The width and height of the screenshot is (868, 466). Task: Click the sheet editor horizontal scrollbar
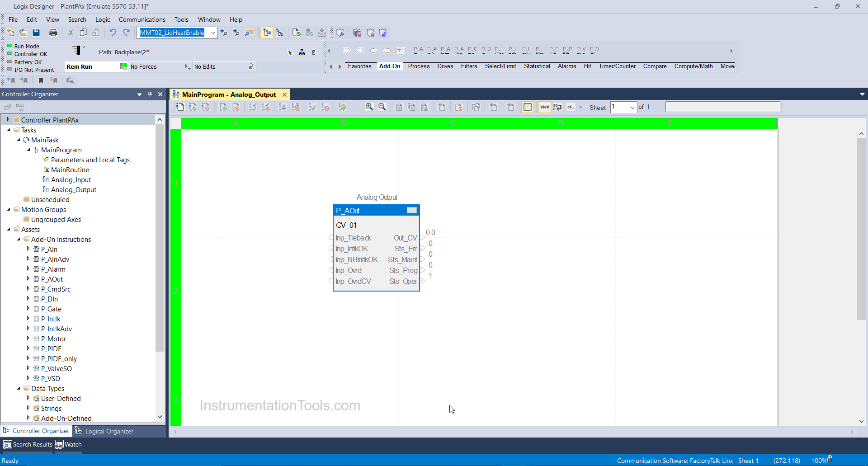coord(514,432)
